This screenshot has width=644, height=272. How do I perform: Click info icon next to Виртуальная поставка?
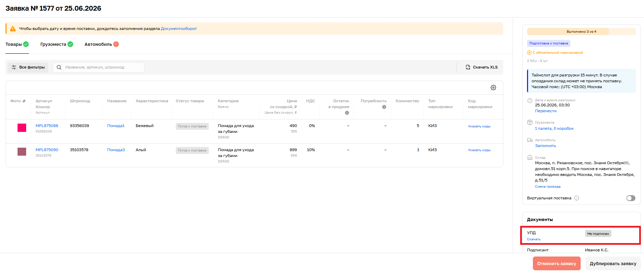pos(577,198)
